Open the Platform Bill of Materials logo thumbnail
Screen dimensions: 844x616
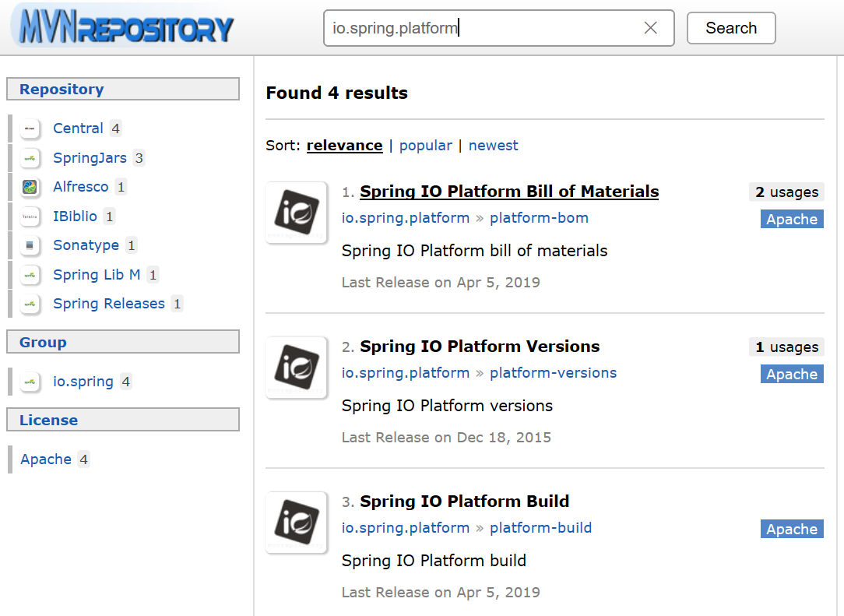pyautogui.click(x=297, y=213)
